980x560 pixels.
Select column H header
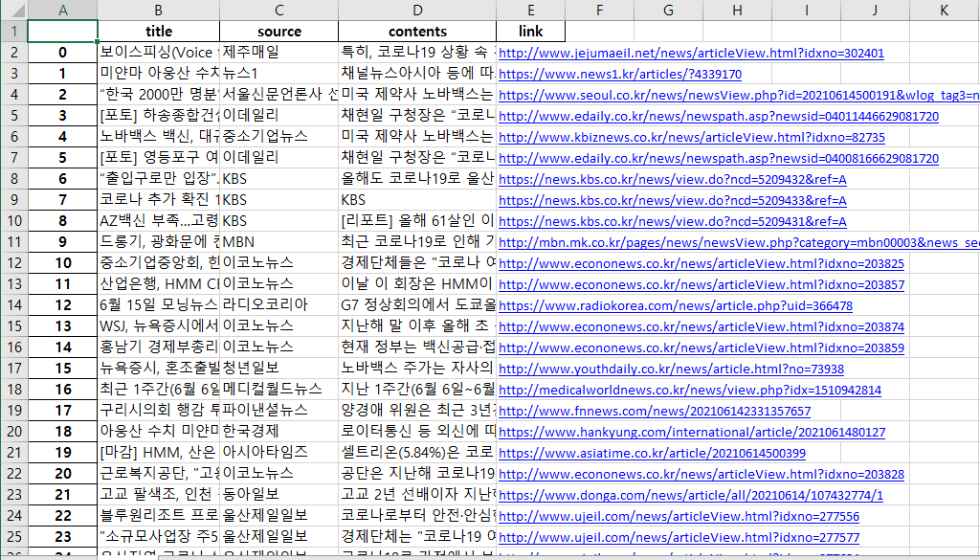[x=737, y=10]
